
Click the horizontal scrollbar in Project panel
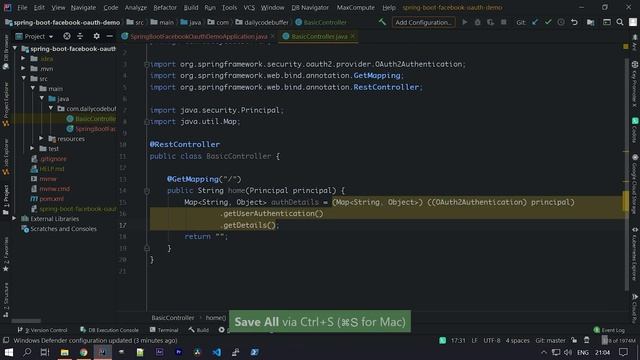point(26,321)
